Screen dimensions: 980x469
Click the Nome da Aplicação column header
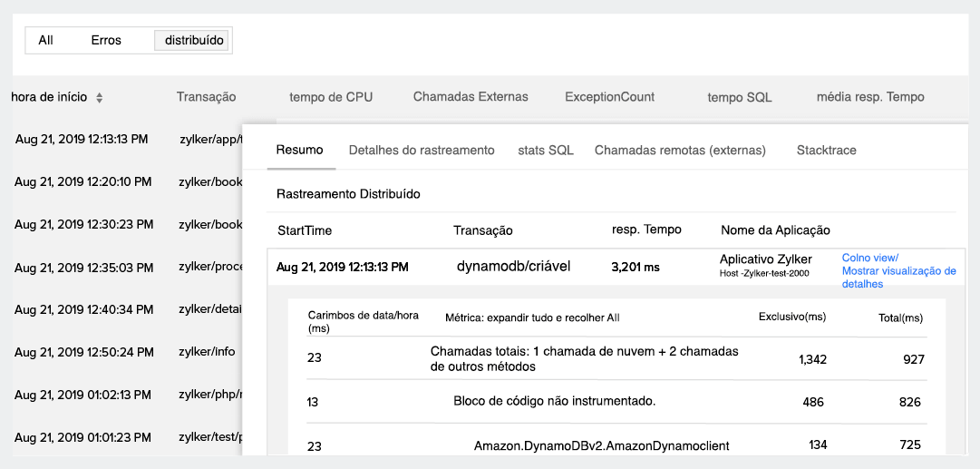pos(776,230)
